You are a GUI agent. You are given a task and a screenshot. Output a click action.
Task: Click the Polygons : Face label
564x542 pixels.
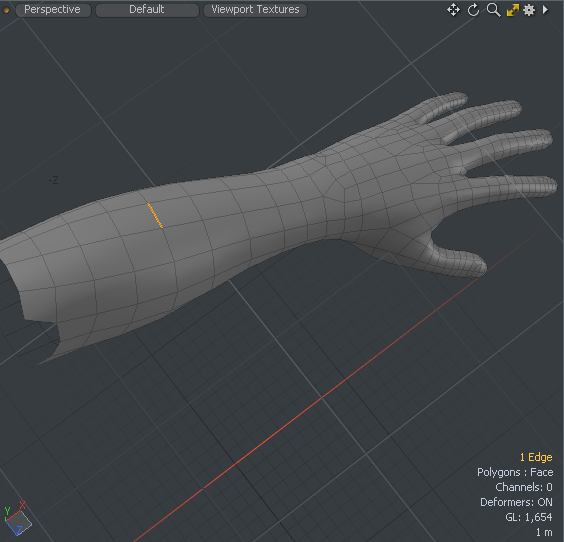[x=515, y=472]
